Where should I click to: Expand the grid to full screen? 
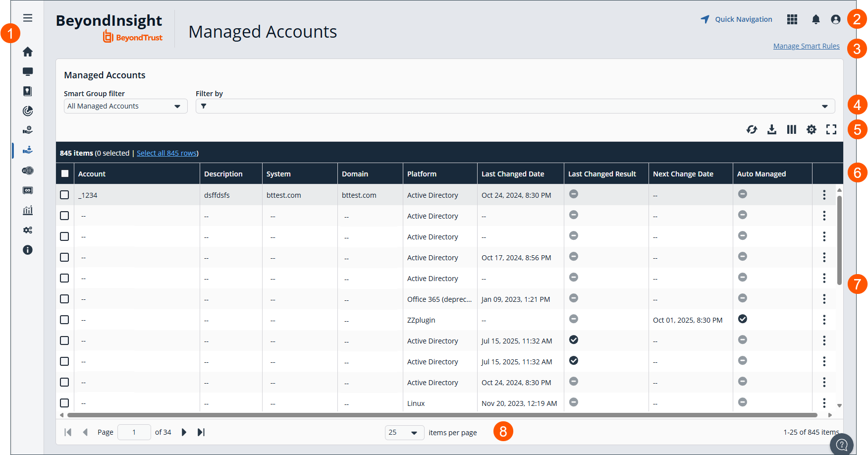tap(831, 129)
